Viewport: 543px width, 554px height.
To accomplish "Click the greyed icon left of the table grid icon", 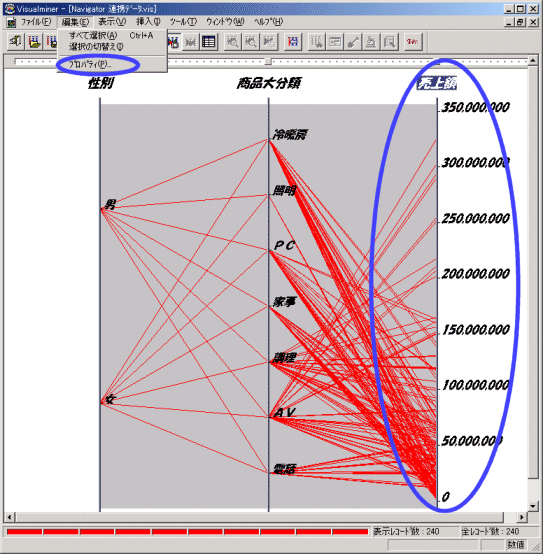I will [191, 42].
